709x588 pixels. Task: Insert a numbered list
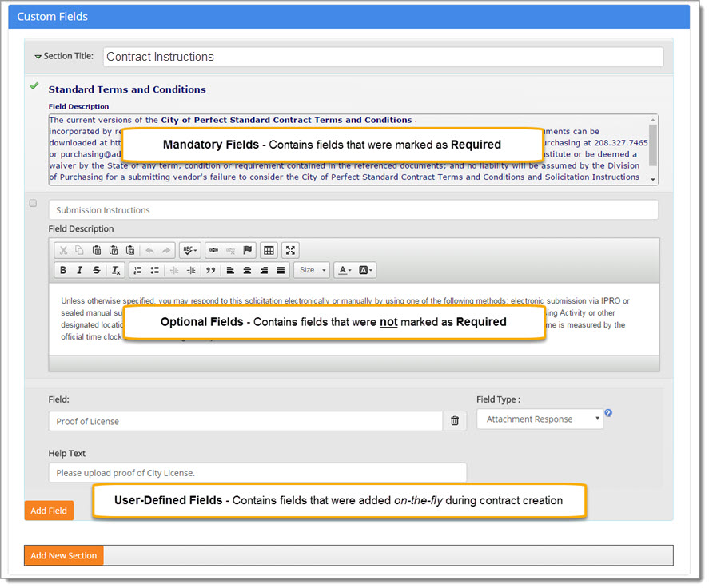click(x=139, y=270)
